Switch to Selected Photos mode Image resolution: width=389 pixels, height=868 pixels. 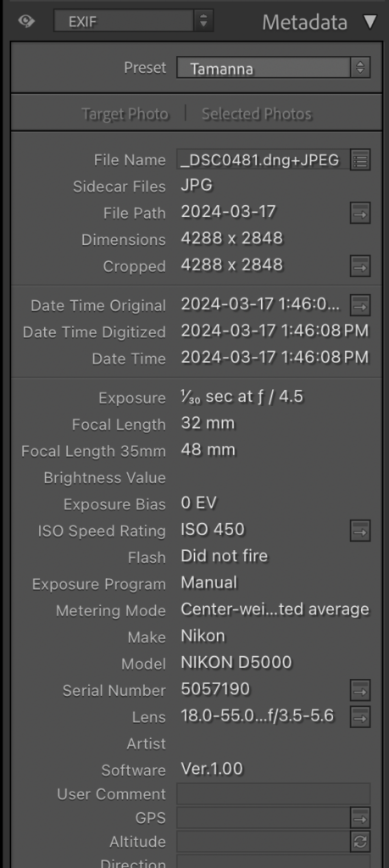pyautogui.click(x=256, y=114)
